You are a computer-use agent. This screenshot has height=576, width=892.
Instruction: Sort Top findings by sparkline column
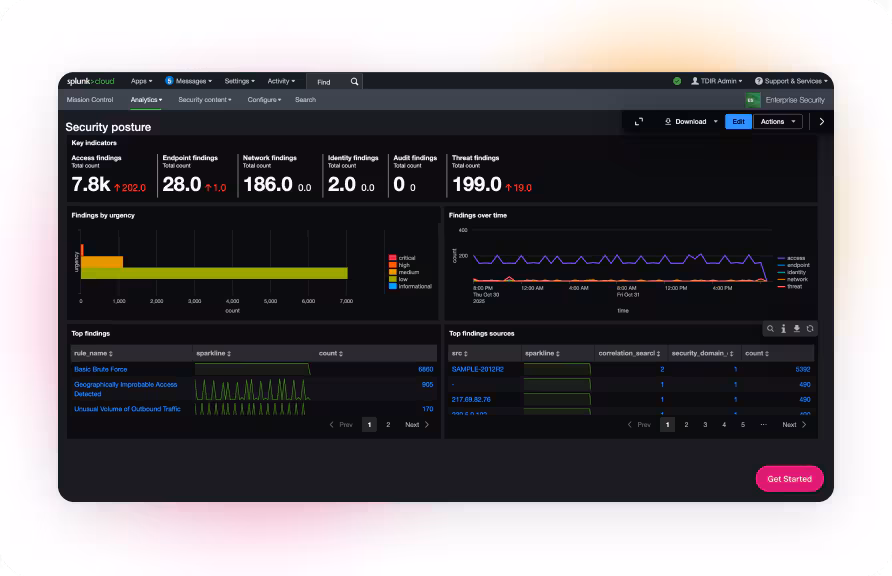213,354
